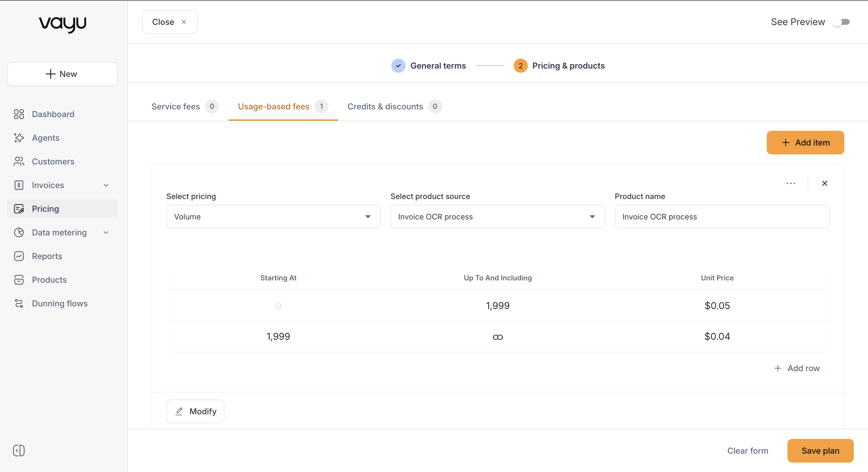
Task: Click the Unit Price column header
Action: click(717, 278)
